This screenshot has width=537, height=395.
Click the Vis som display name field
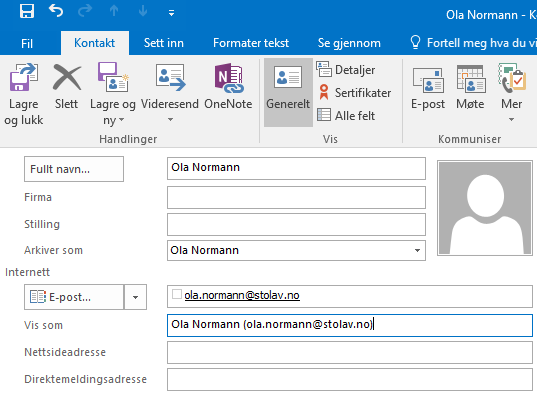click(350, 325)
